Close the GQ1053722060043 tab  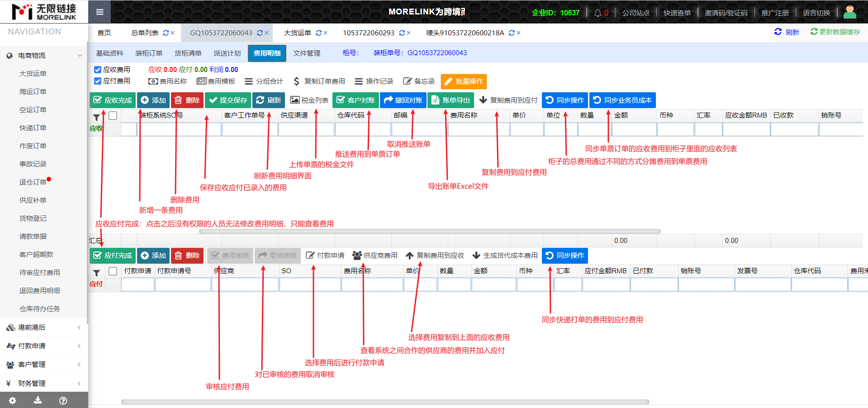[267, 33]
